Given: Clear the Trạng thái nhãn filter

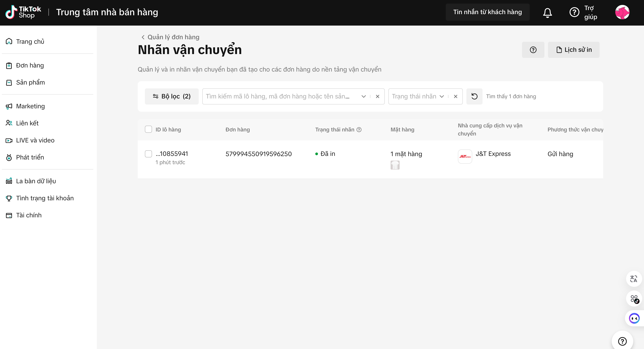Looking at the screenshot, I should pyautogui.click(x=455, y=96).
